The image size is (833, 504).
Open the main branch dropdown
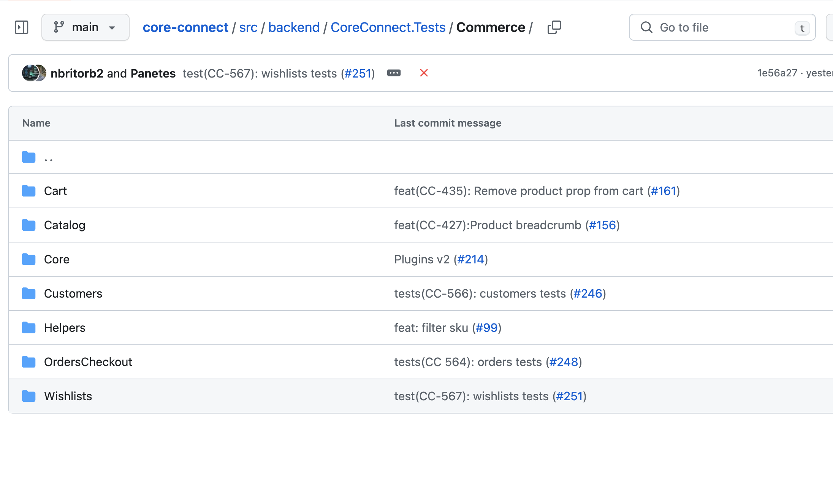pyautogui.click(x=85, y=27)
